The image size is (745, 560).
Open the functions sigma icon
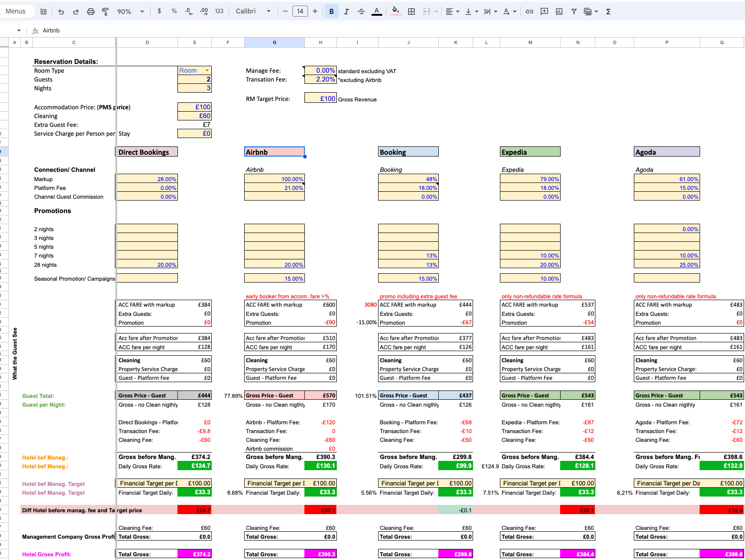608,12
